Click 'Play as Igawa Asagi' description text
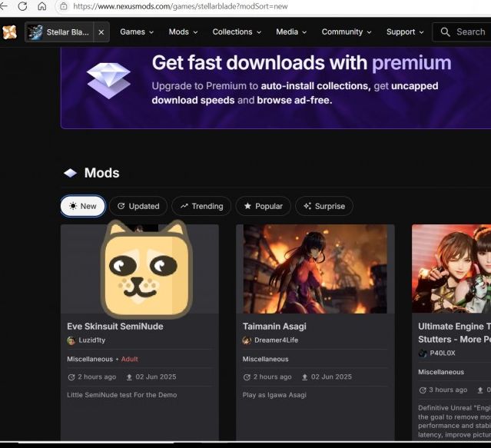 pyautogui.click(x=274, y=395)
